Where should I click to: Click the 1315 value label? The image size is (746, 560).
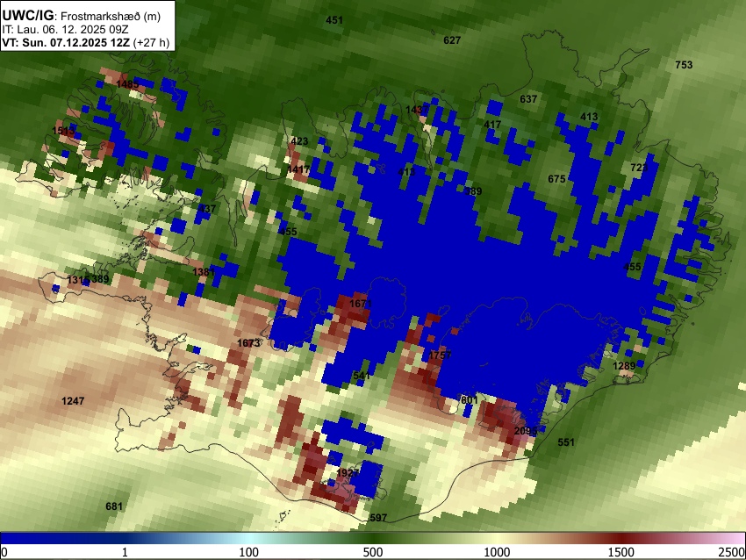[78, 280]
